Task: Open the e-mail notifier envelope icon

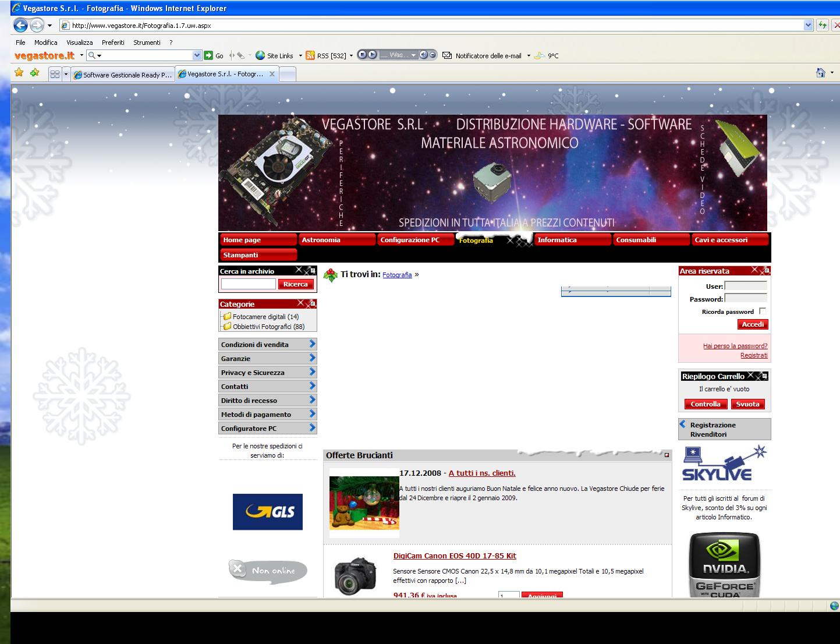Action: point(447,55)
